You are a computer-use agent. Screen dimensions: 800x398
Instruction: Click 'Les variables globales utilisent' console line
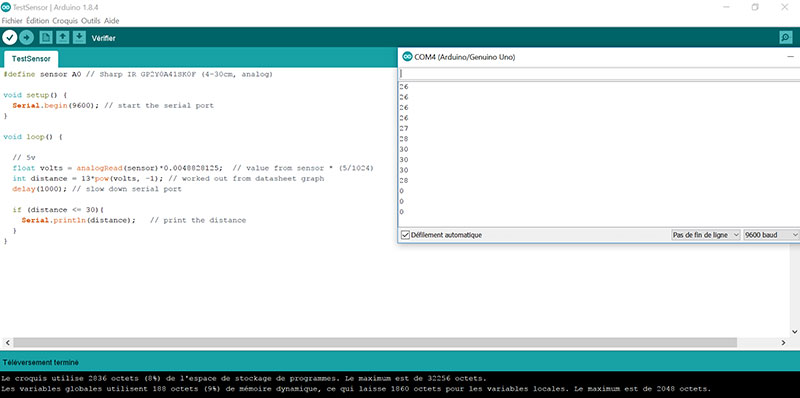[356, 389]
